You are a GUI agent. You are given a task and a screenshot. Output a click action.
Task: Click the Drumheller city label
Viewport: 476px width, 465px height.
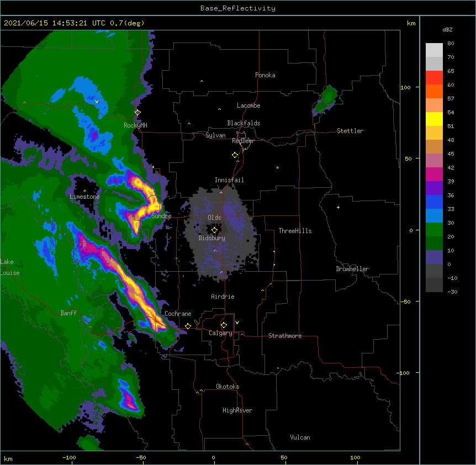tap(352, 269)
